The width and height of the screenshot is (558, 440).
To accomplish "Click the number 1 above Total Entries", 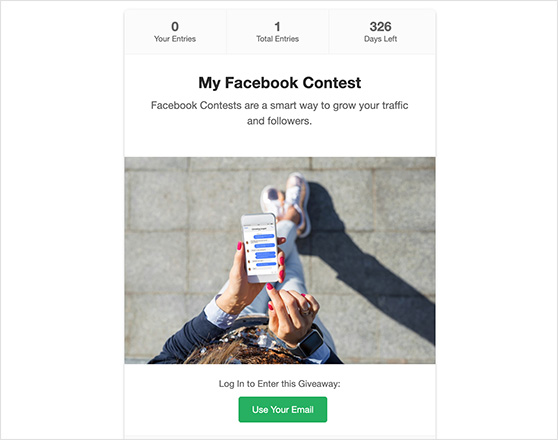I will 278,26.
